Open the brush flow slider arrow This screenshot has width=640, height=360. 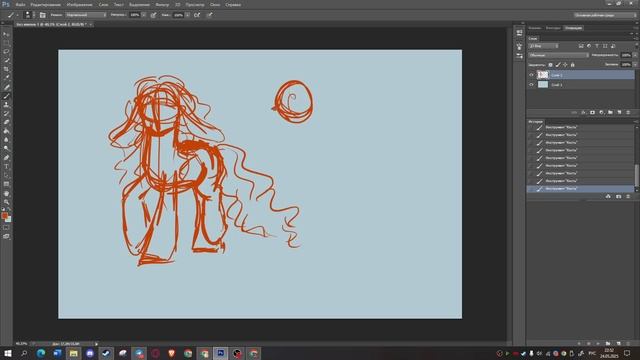(x=187, y=15)
